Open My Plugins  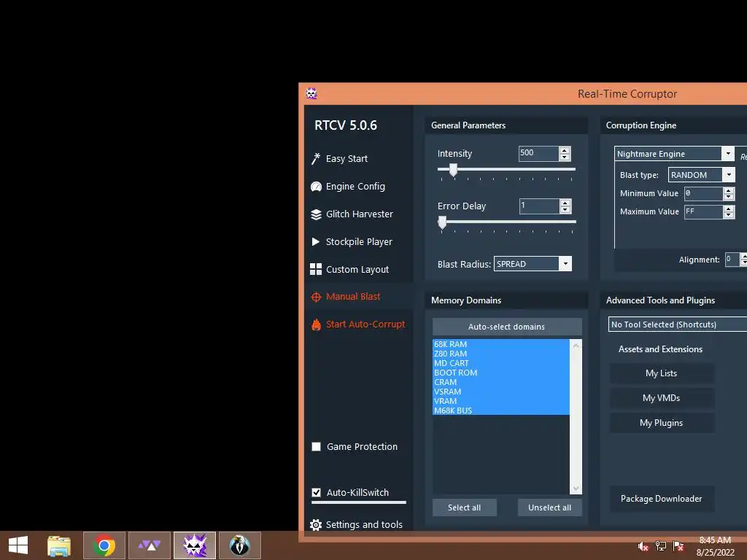click(662, 423)
